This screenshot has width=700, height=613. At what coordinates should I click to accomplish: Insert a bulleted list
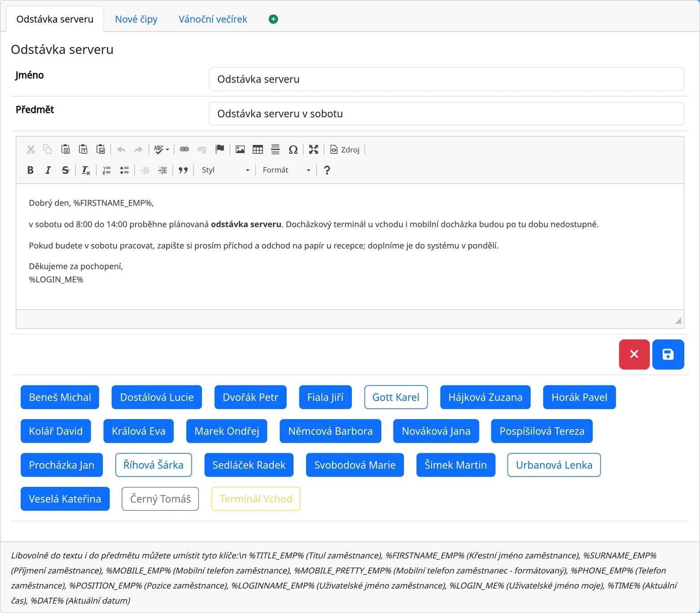pos(124,170)
